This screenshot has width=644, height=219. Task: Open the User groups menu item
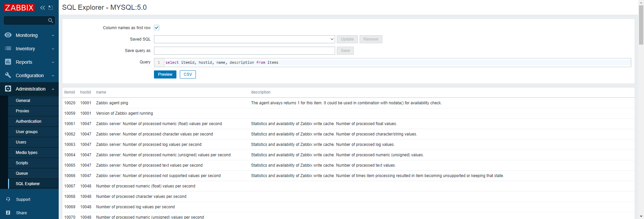coord(33,132)
